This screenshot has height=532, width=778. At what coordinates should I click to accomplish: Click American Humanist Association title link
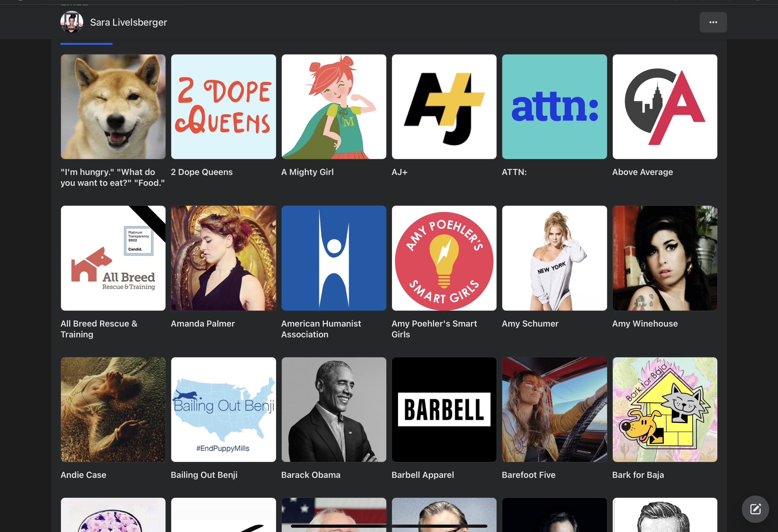(321, 329)
